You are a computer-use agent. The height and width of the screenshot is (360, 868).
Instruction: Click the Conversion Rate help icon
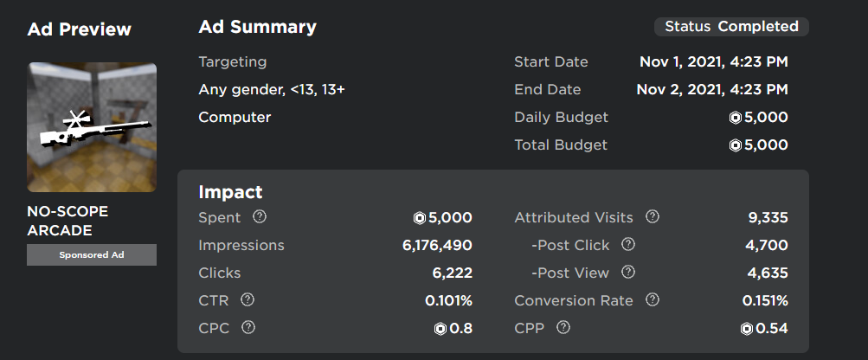(653, 300)
